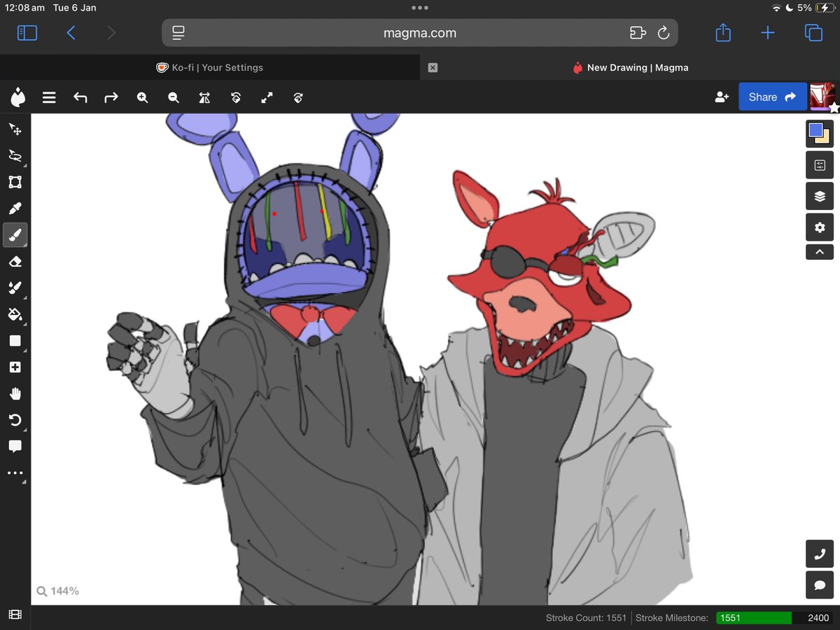This screenshot has width=840, height=630.
Task: Click the Stroke Count: 1551 text
Action: [x=586, y=618]
